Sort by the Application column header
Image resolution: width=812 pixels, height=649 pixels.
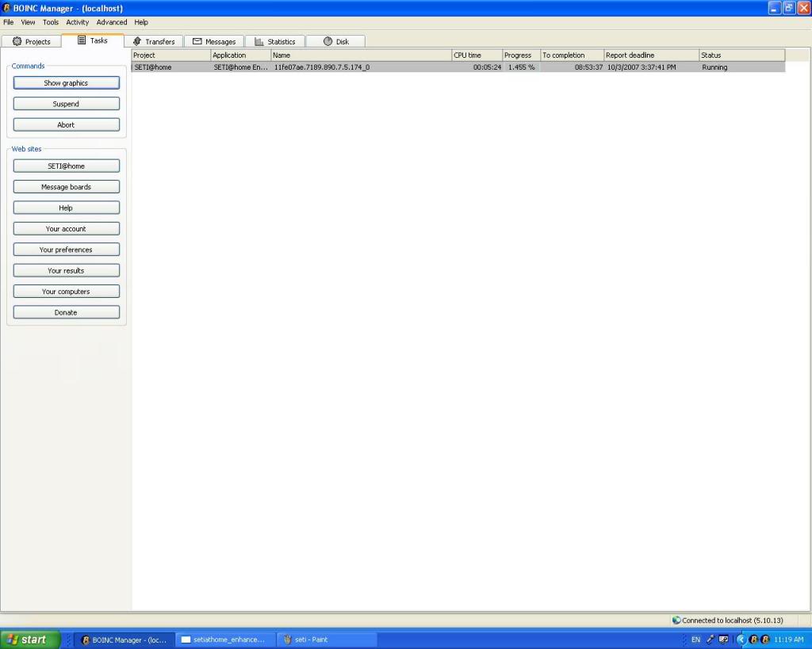point(241,55)
